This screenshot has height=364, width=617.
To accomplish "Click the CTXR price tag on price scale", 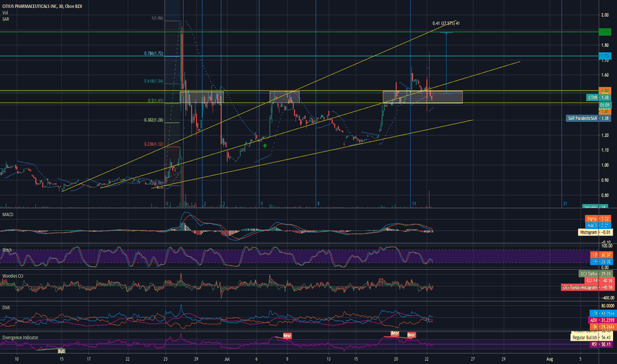I will click(598, 97).
